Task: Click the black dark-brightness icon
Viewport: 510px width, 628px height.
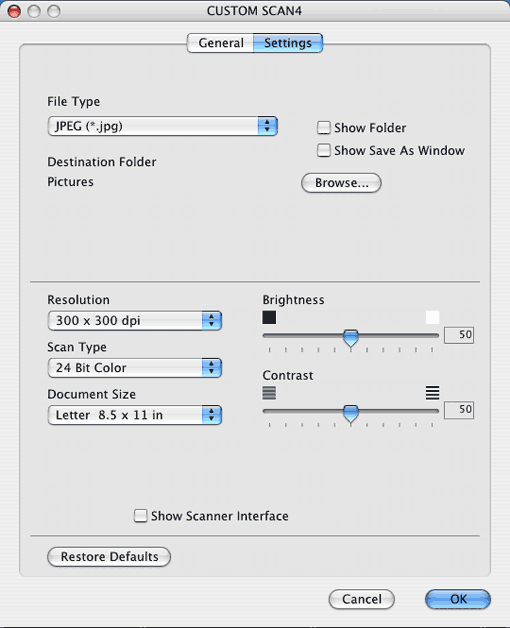Action: coord(269,318)
